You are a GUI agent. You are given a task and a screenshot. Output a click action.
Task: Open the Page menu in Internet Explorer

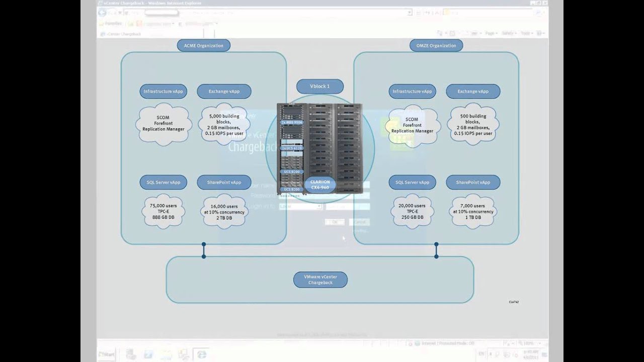point(491,33)
